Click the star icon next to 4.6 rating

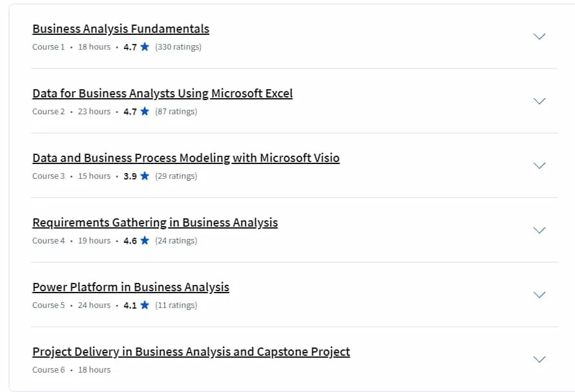click(145, 240)
